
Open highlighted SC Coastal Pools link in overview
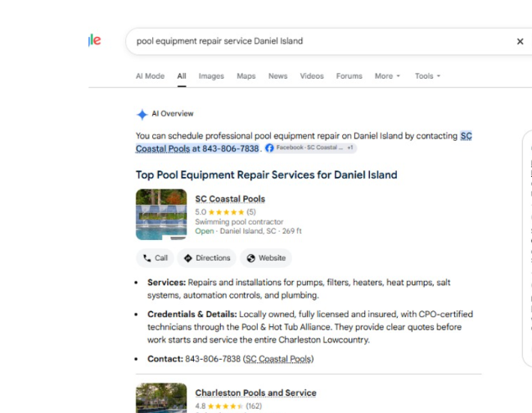pyautogui.click(x=197, y=149)
